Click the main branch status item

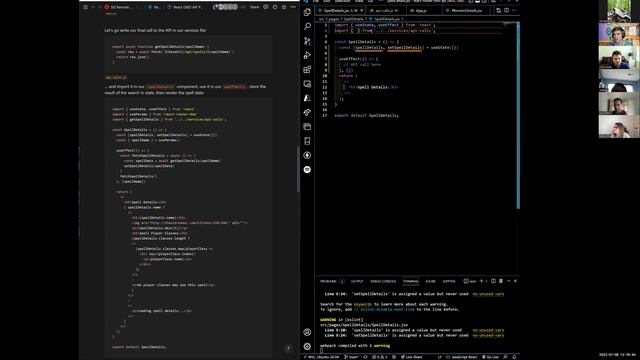click(351, 357)
